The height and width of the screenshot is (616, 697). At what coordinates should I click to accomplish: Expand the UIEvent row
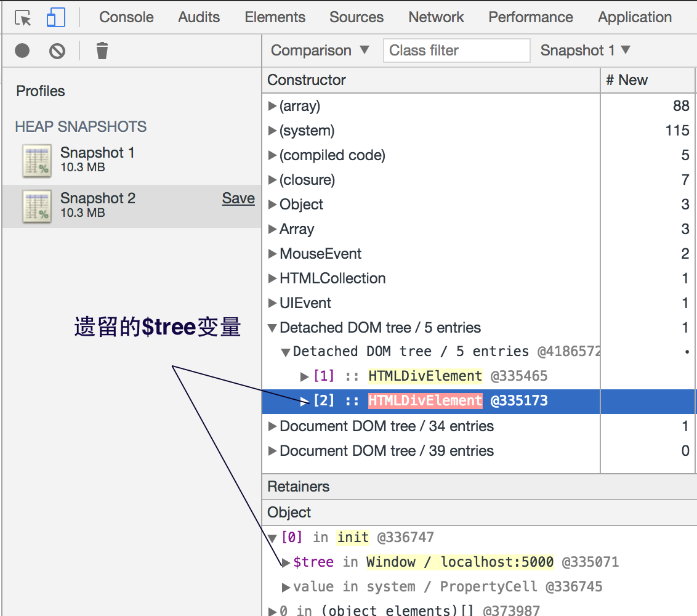tap(272, 303)
